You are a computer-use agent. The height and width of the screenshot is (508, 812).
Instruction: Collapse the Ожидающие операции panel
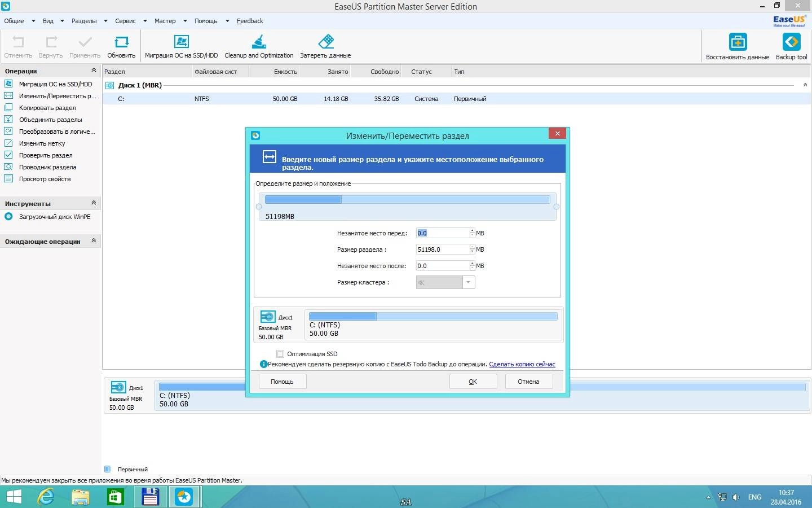(x=94, y=240)
